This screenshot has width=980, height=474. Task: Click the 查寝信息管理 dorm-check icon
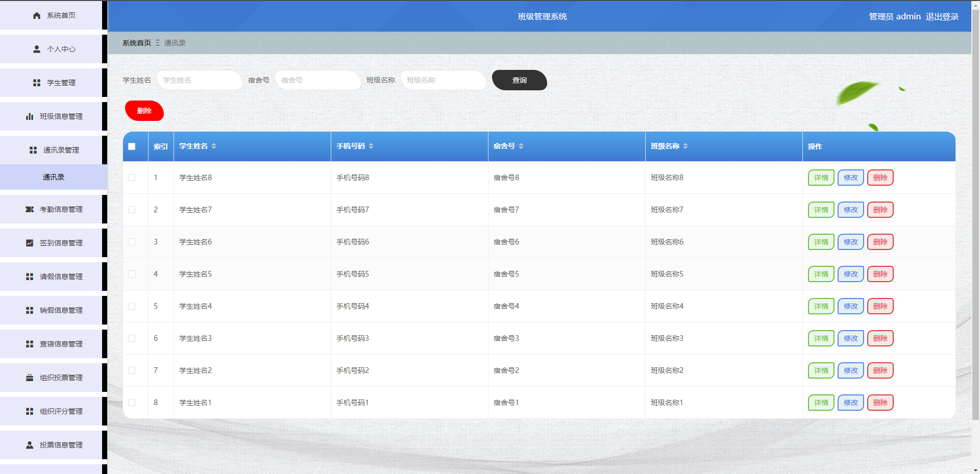(30, 344)
